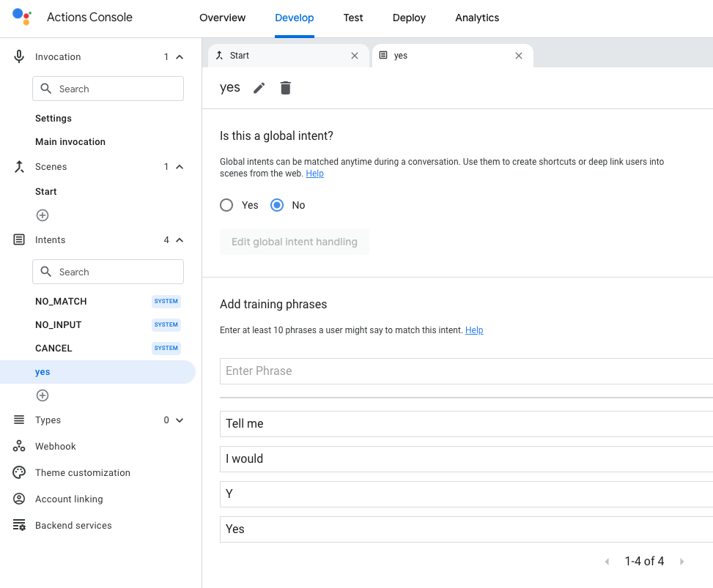The image size is (713, 588).
Task: Open the Analytics page
Action: click(x=476, y=18)
